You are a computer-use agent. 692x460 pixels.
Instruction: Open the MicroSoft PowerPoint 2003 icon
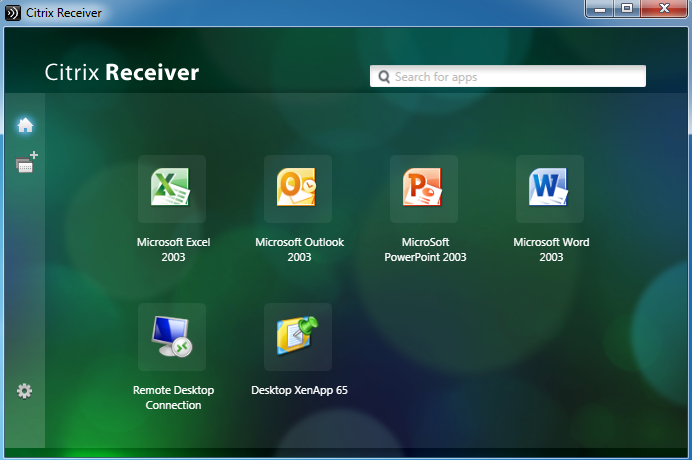[x=424, y=189]
